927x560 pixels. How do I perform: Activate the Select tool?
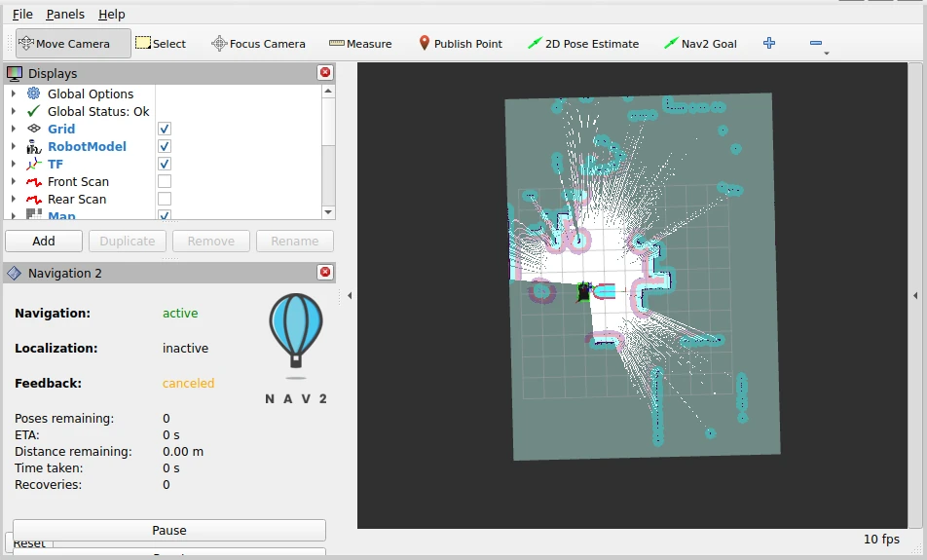161,43
